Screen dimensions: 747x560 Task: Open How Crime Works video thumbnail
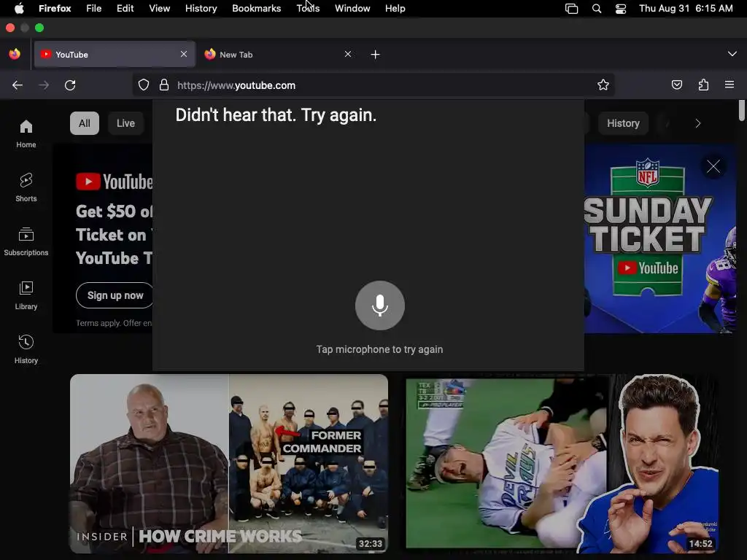point(229,463)
